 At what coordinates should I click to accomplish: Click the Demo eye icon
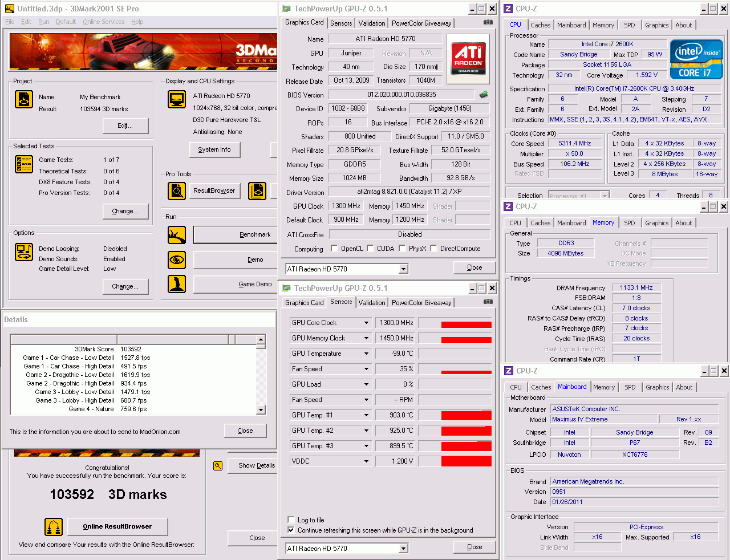[x=177, y=260]
